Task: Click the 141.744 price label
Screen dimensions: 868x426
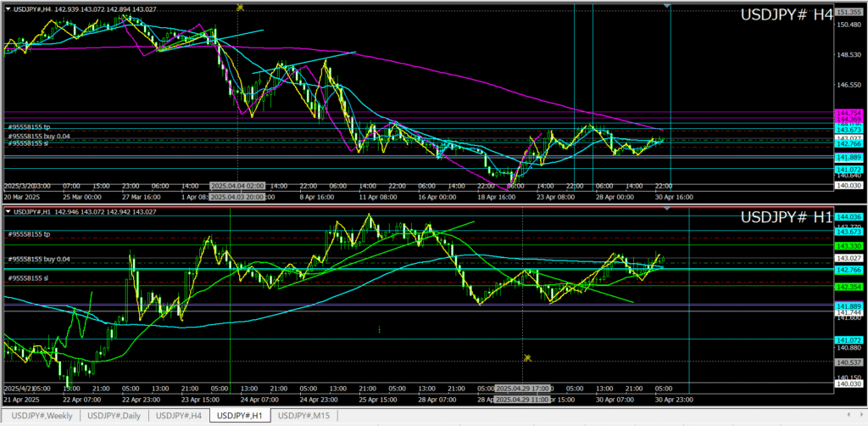Action: (x=849, y=312)
